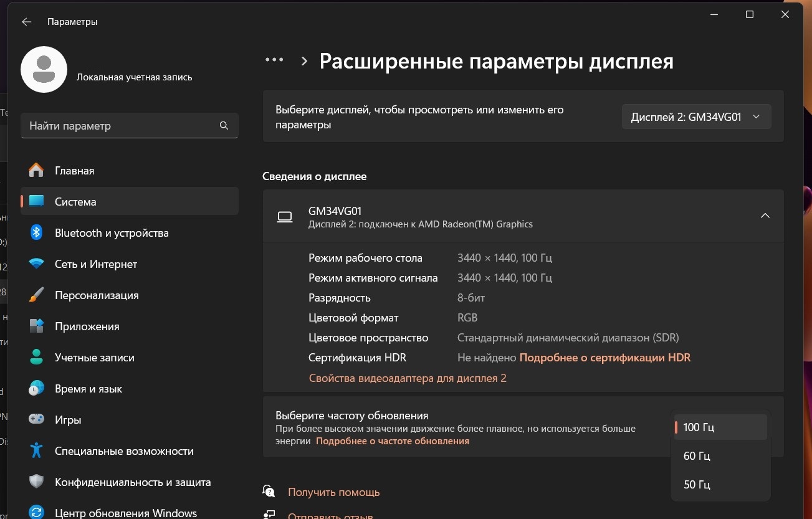
Task: Open the Получить помощь help link
Action: [x=333, y=492]
